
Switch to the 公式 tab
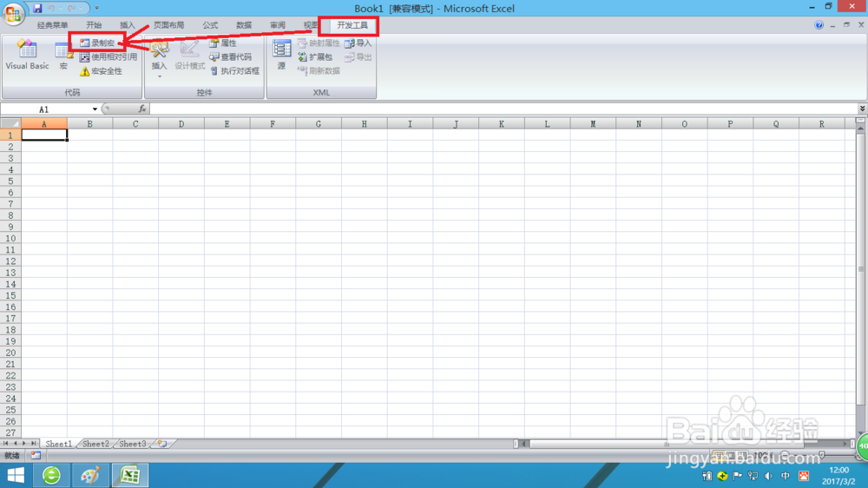[x=210, y=25]
